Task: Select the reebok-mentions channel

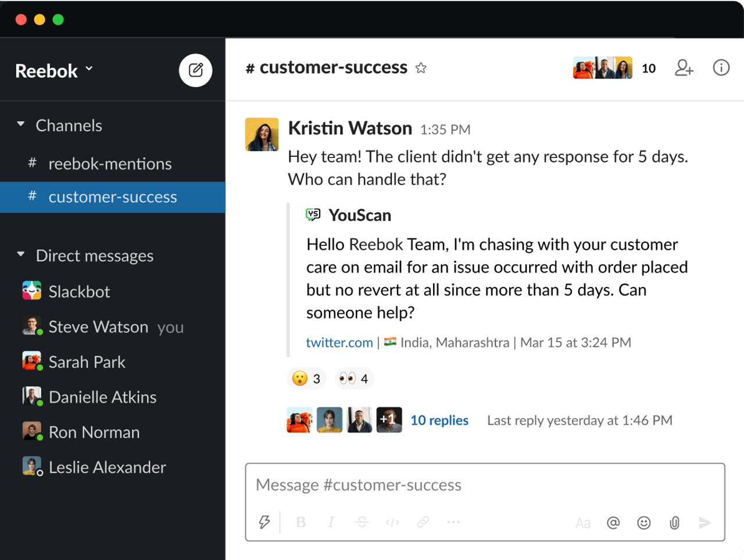Action: click(x=110, y=164)
